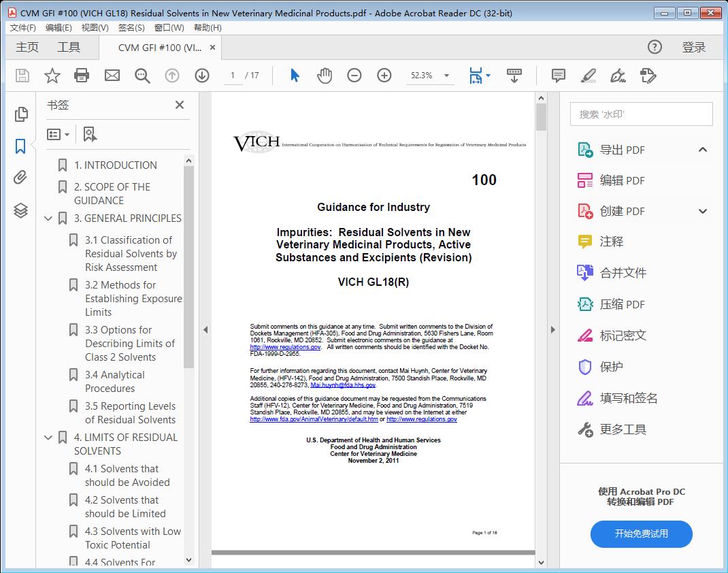
Task: Enable the hand tool
Action: click(325, 76)
